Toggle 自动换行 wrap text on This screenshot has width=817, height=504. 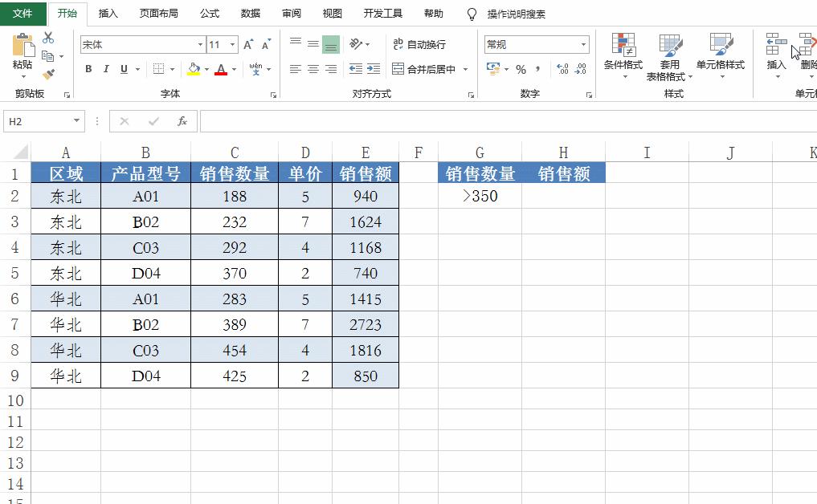click(x=424, y=43)
